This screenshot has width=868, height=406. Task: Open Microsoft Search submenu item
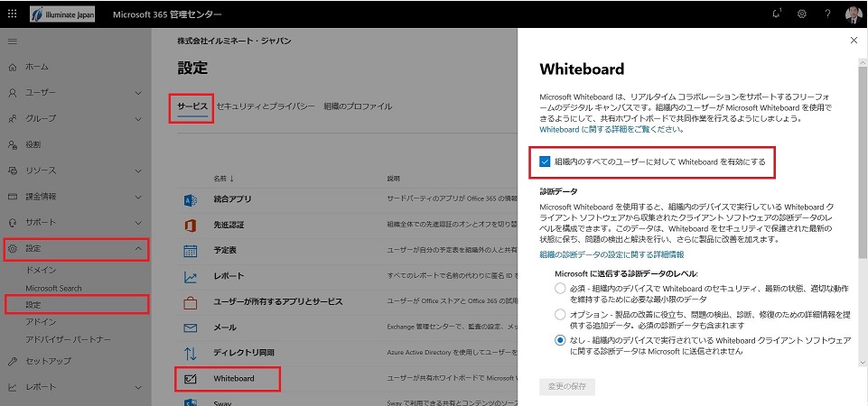53,288
